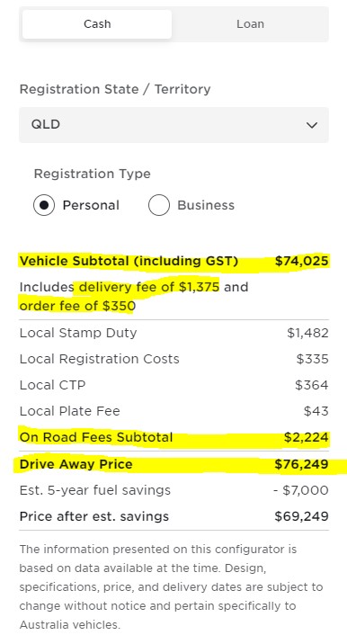Select the Cash payment tab
Image resolution: width=347 pixels, height=644 pixels.
(97, 24)
